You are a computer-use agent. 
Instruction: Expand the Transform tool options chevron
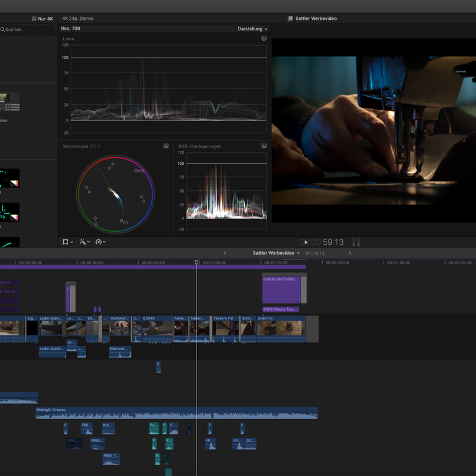coord(72,242)
